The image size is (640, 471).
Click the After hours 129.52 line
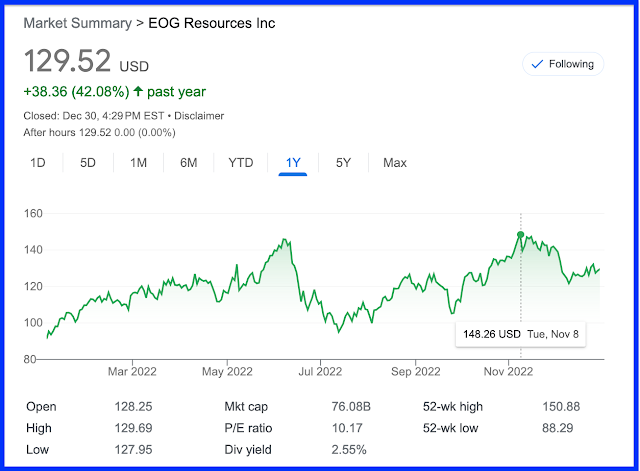coord(99,133)
